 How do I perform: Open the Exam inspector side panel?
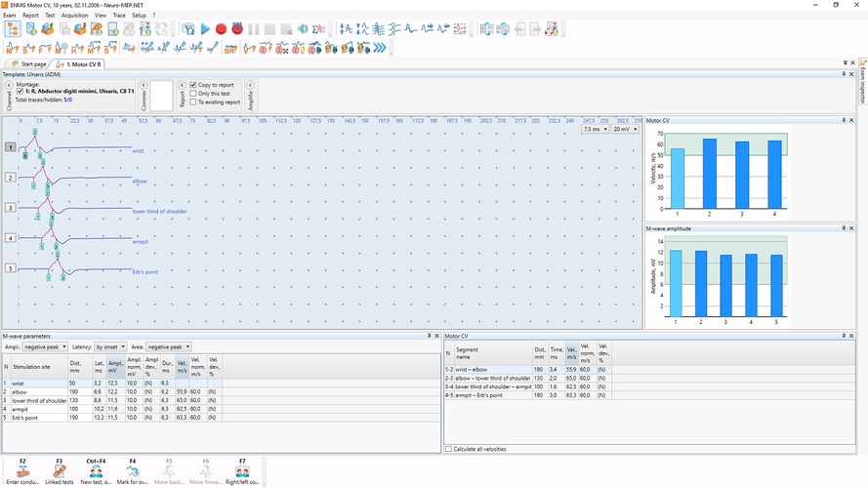[x=863, y=82]
